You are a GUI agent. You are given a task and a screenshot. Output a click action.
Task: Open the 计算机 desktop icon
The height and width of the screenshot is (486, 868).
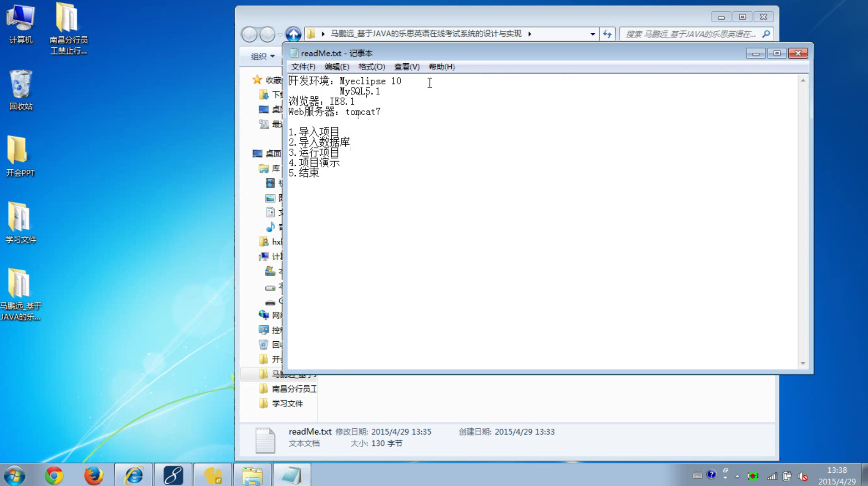coord(20,24)
